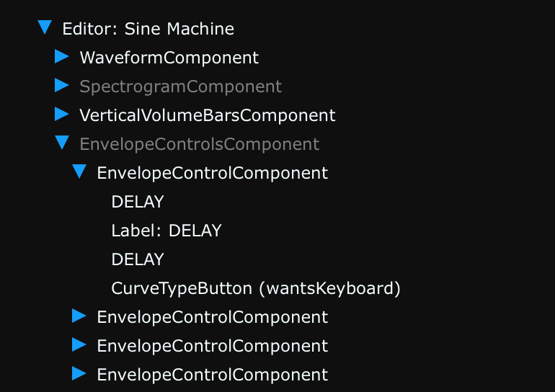This screenshot has height=392, width=555.
Task: Select the Editor: Sine Machine label
Action: [x=148, y=29]
